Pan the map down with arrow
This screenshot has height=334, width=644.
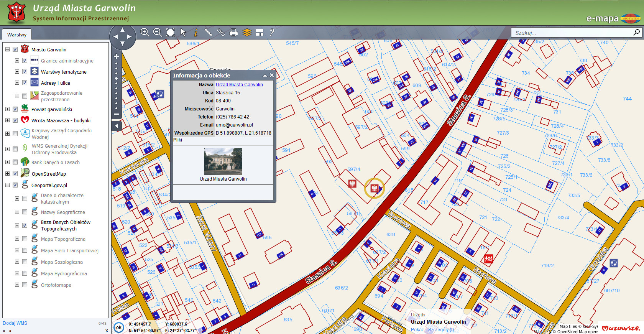click(122, 44)
